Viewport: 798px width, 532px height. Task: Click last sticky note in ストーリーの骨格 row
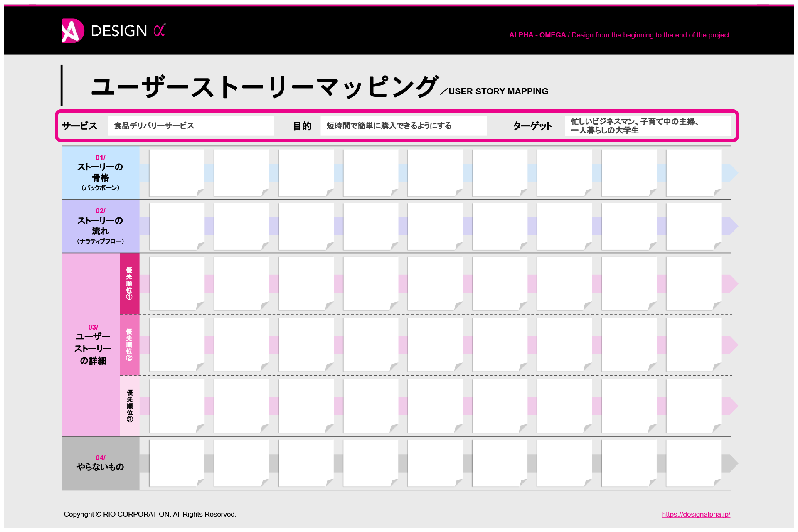694,173
